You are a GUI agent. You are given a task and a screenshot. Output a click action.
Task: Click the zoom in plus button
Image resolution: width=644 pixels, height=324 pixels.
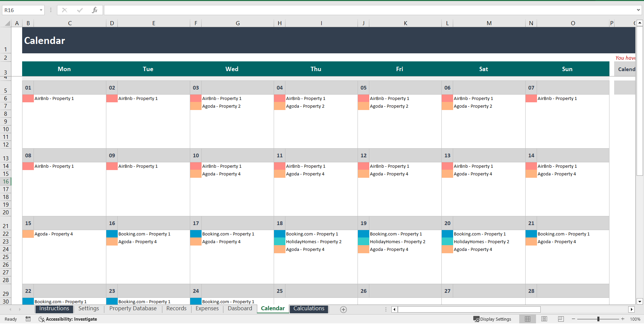623,319
